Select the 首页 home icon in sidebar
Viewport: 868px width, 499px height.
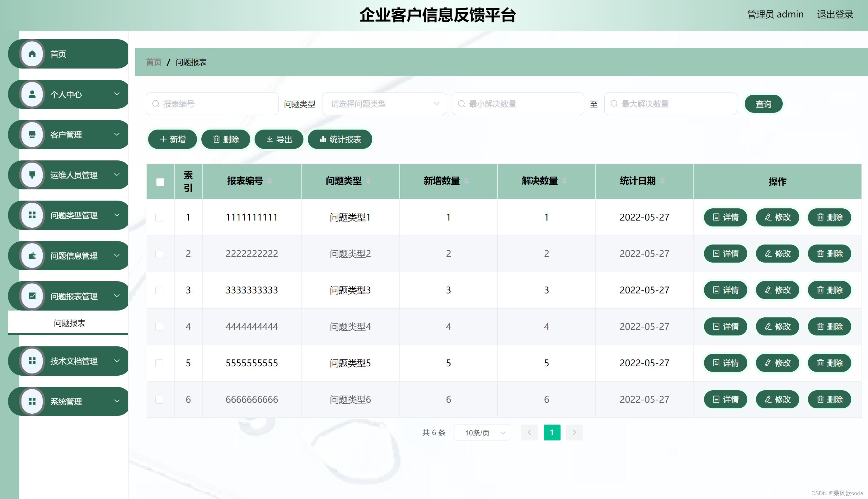32,54
